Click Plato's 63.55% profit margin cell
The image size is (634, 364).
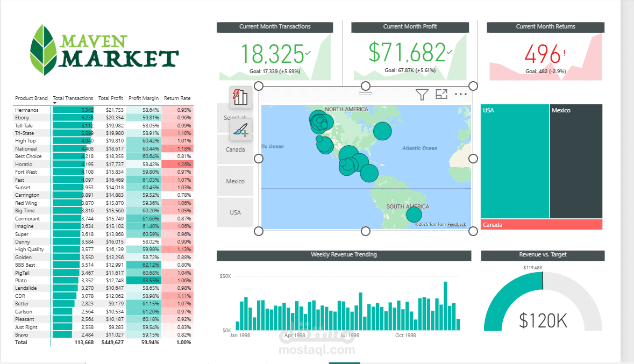pyautogui.click(x=144, y=280)
